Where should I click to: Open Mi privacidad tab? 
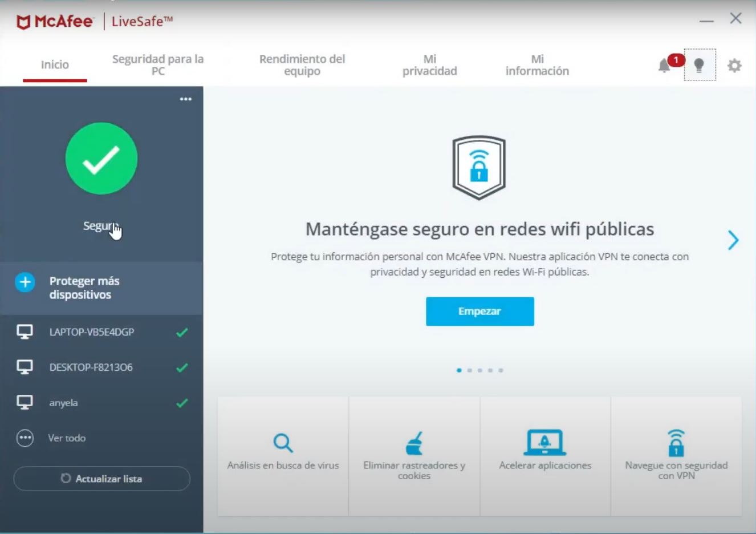pyautogui.click(x=430, y=65)
